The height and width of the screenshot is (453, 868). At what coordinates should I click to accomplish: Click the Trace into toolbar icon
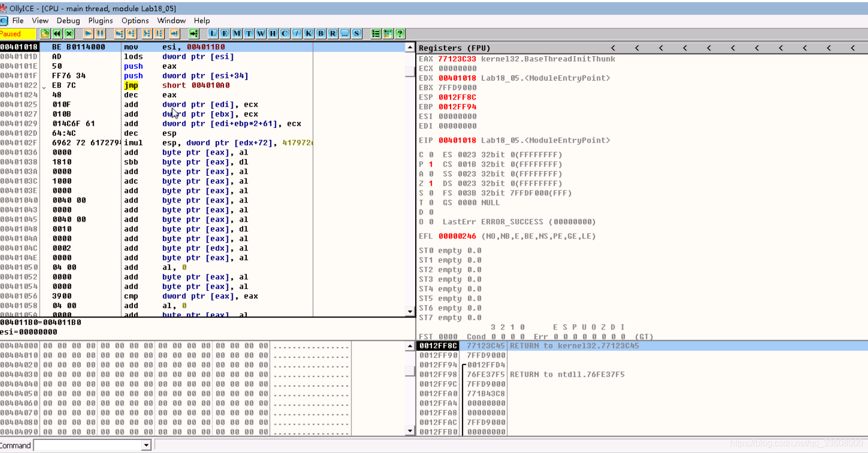click(147, 34)
